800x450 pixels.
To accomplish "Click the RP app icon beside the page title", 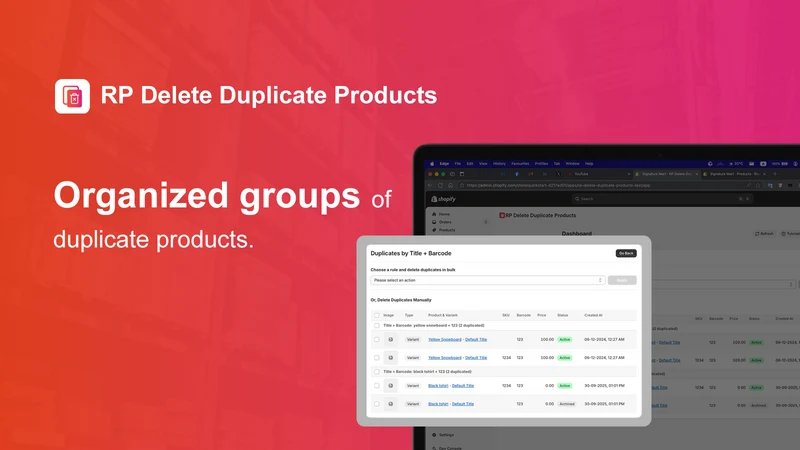I will 502,215.
